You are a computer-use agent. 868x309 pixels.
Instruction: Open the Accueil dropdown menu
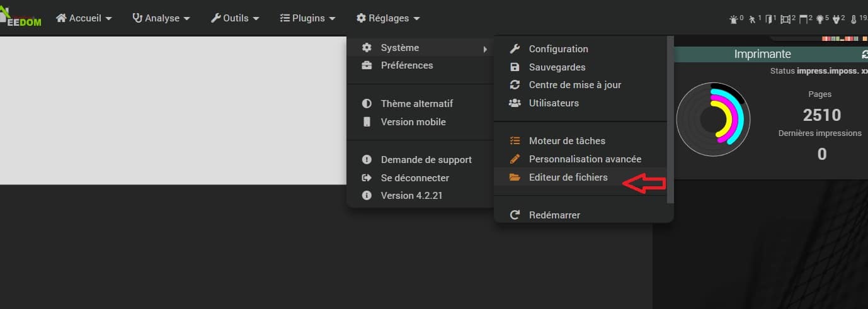point(84,18)
